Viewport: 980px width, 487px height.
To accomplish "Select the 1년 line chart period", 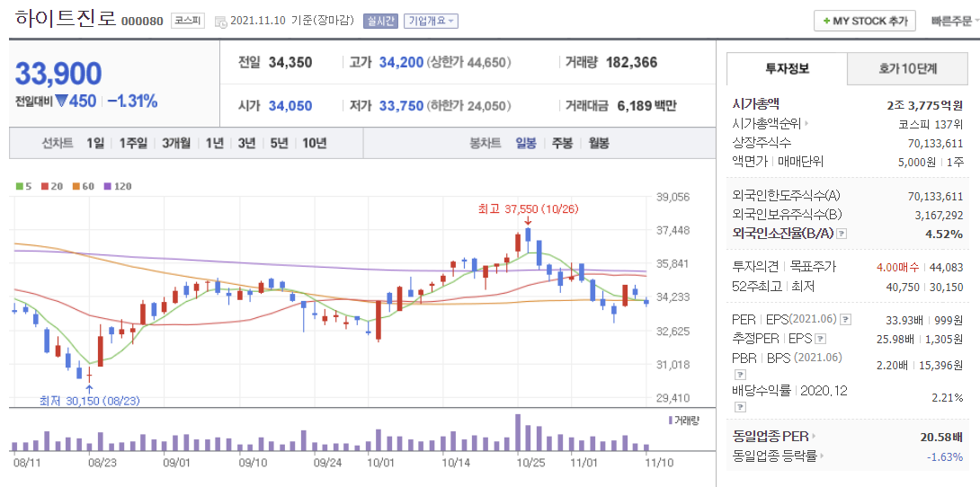I will click(x=214, y=143).
